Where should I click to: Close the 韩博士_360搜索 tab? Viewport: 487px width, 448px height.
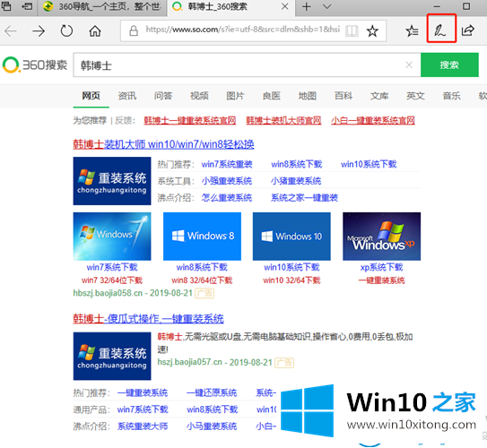tap(284, 6)
